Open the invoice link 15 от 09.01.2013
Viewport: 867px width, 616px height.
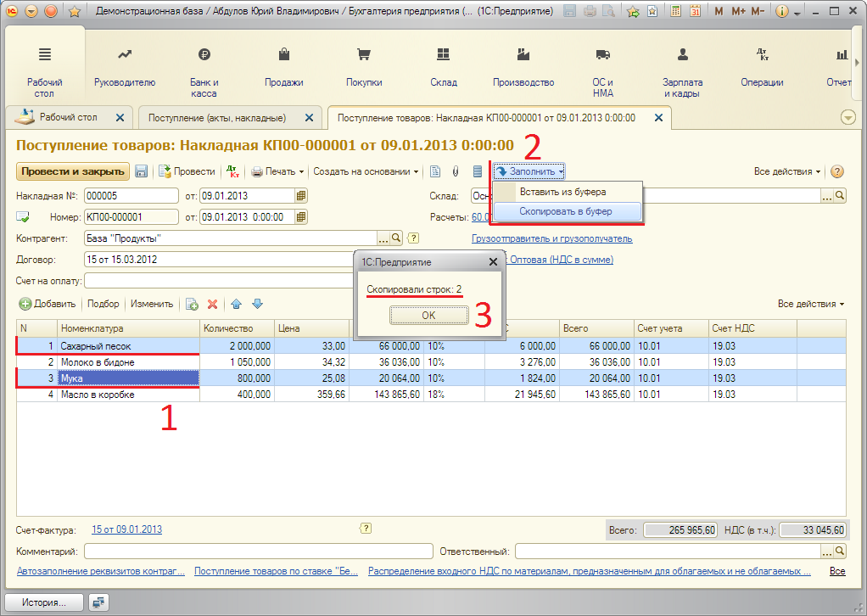click(126, 529)
